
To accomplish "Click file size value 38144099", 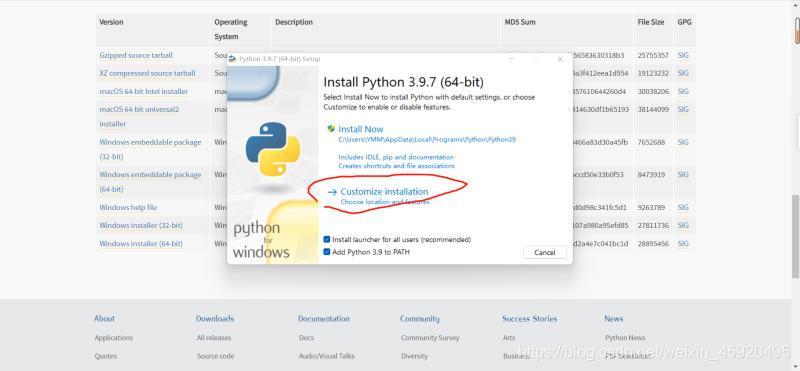I will (653, 110).
